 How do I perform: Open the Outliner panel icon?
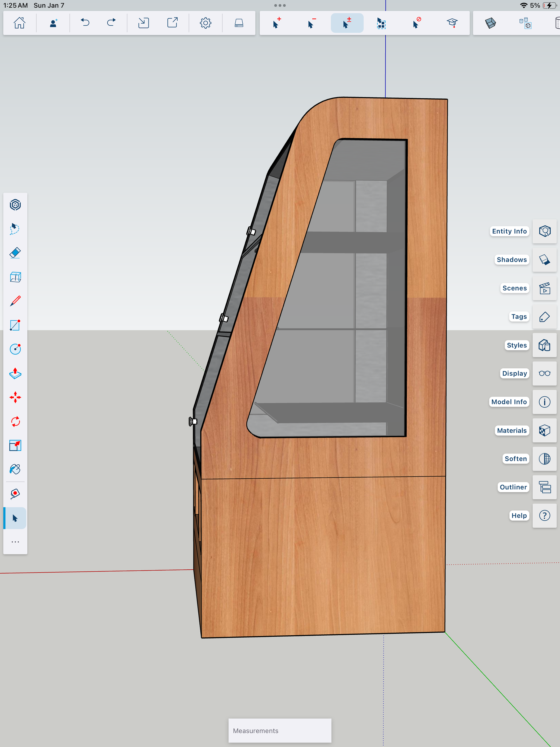[x=544, y=487]
